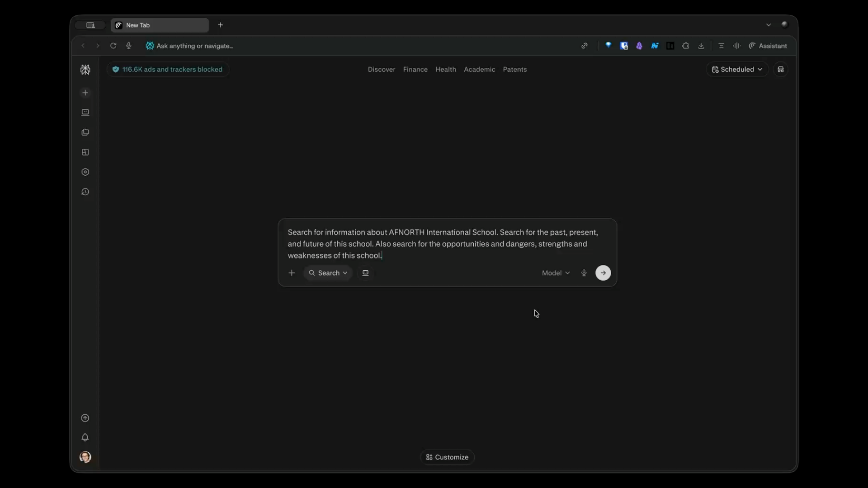Open the profile orb in the tab bar

[784, 24]
